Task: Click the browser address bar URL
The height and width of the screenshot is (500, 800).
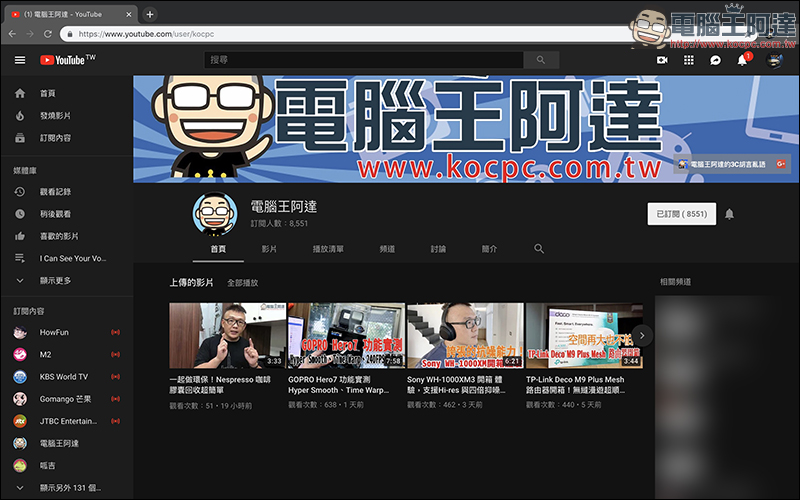Action: 146,34
